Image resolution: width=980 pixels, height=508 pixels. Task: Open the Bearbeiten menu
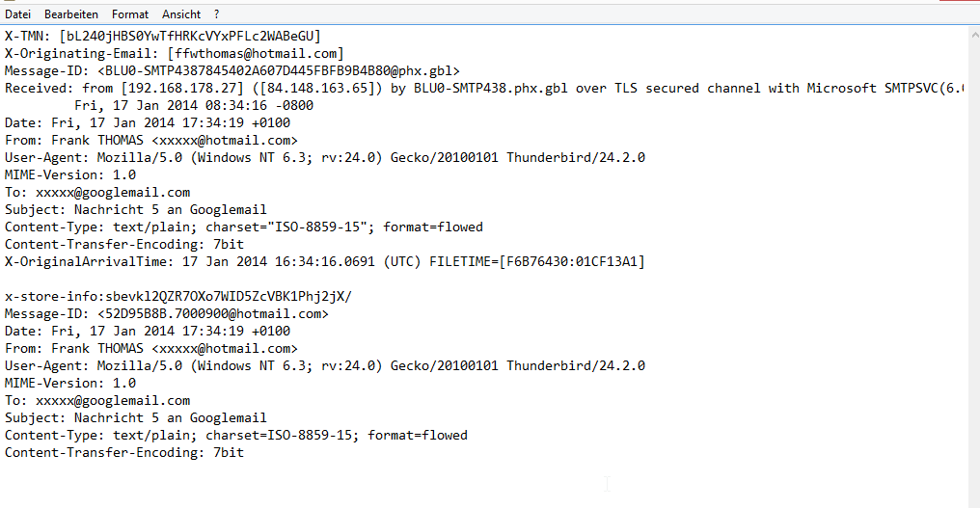[x=71, y=14]
